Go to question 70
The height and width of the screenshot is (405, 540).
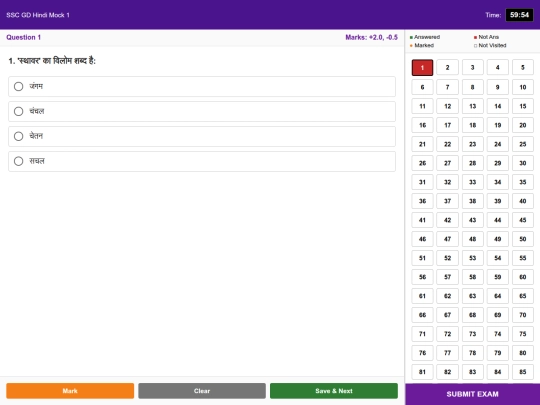coord(523,314)
